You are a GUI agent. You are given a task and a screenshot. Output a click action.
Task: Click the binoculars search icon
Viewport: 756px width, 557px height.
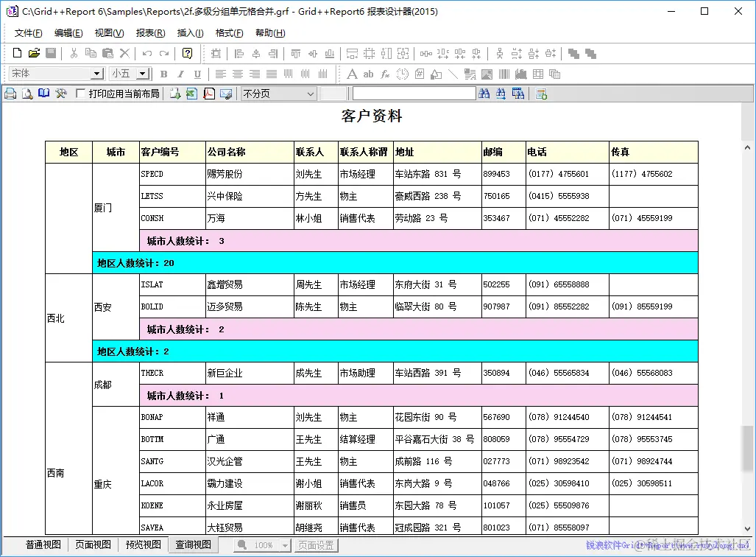coord(484,94)
